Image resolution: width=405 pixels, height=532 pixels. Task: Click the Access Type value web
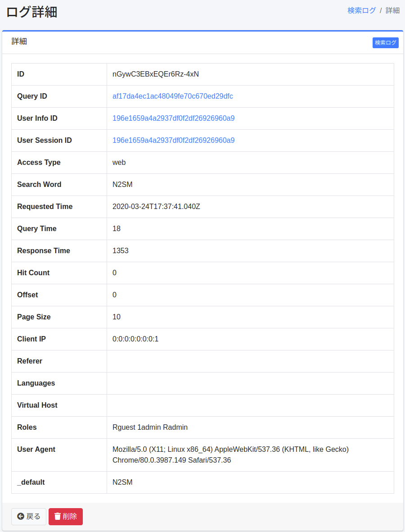pos(119,163)
